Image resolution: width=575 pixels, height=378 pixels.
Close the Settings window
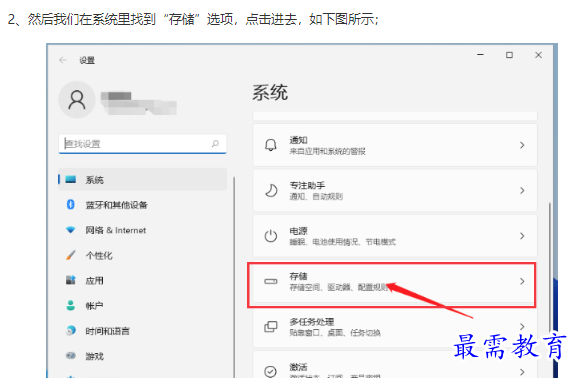(x=538, y=55)
